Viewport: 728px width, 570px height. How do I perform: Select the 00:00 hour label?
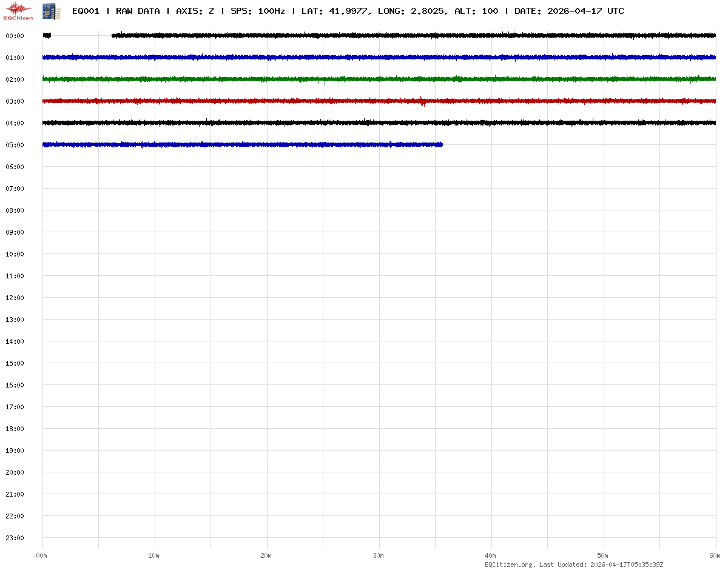15,36
